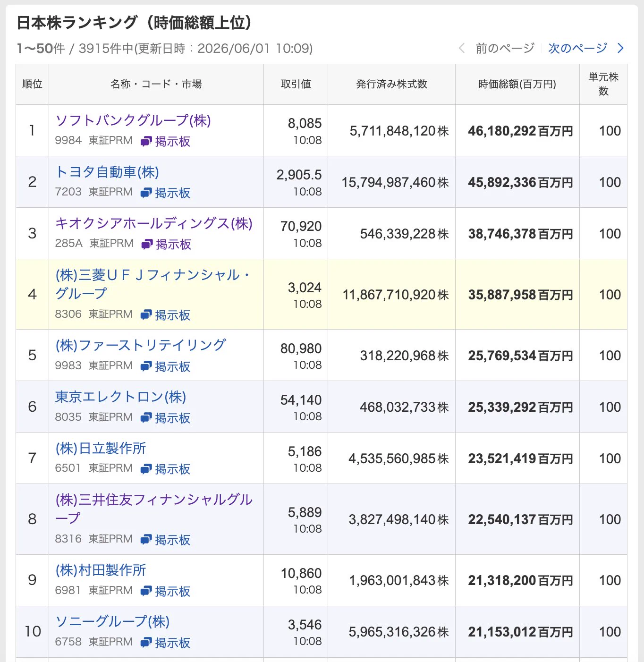Open the 掲示板 icon for 三井住友フィナンシャルグループ
The height and width of the screenshot is (662, 644).
tap(146, 540)
